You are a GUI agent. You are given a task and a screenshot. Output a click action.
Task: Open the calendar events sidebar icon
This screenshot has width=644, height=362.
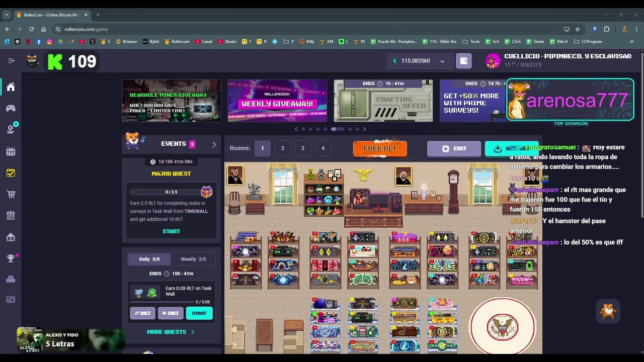pos(11,151)
